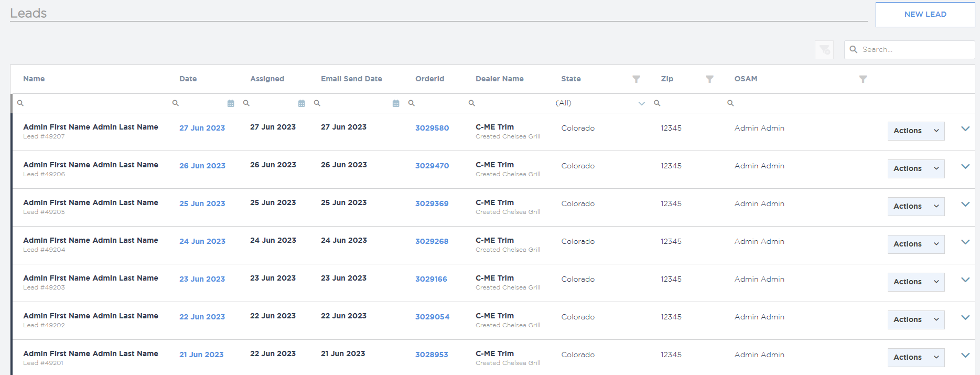
Task: Click the NEW LEAD button
Action: (925, 15)
